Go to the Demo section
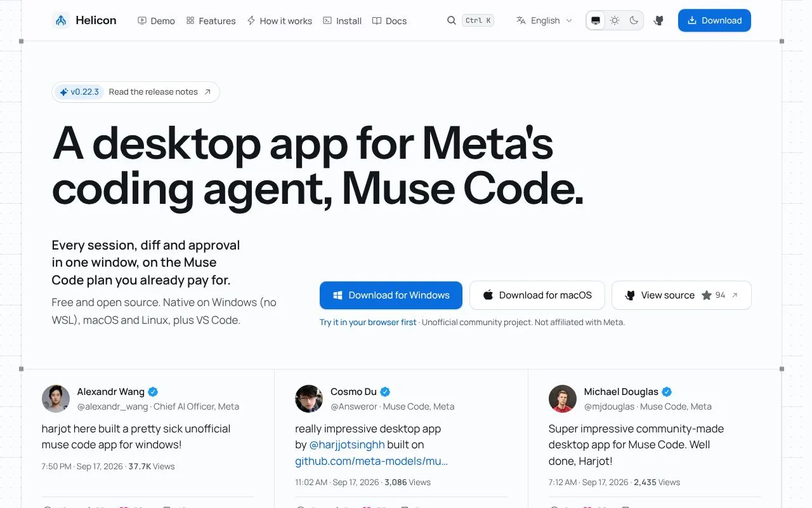This screenshot has height=508, width=812. (156, 20)
